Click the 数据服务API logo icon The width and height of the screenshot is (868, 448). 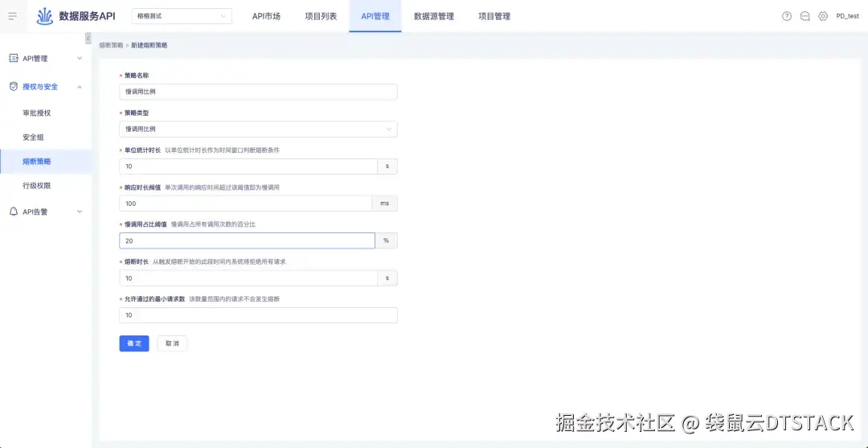pyautogui.click(x=45, y=16)
